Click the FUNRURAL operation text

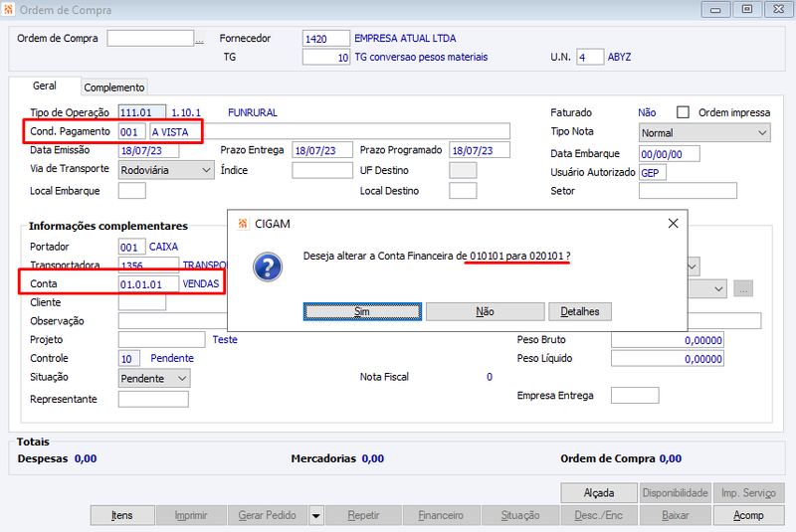pyautogui.click(x=253, y=112)
